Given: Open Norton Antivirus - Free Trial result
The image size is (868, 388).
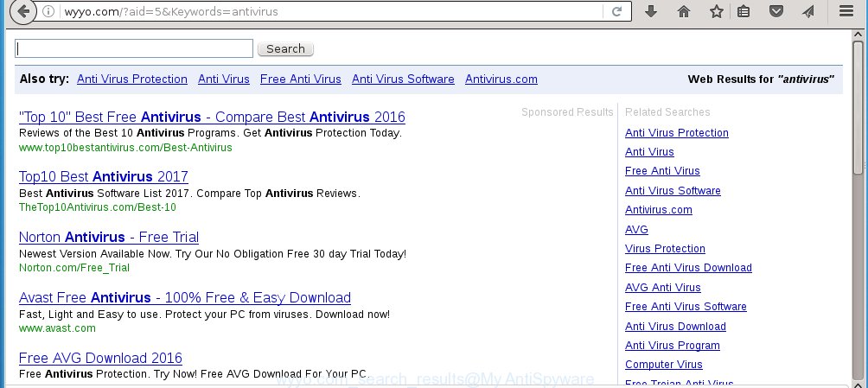Looking at the screenshot, I should 109,237.
